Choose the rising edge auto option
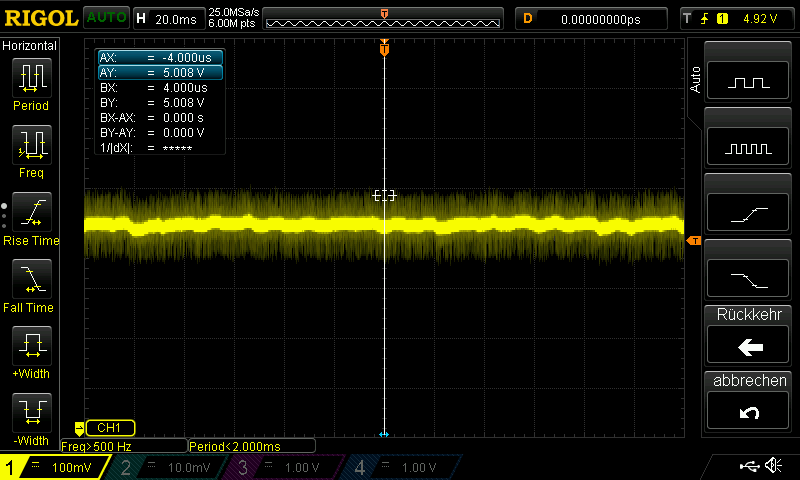The width and height of the screenshot is (800, 480). 748,213
